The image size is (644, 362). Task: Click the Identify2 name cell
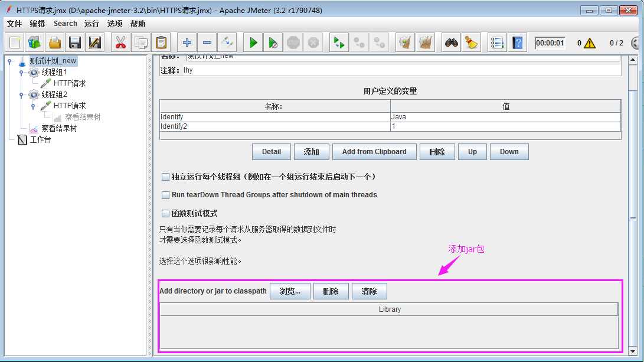pos(274,126)
